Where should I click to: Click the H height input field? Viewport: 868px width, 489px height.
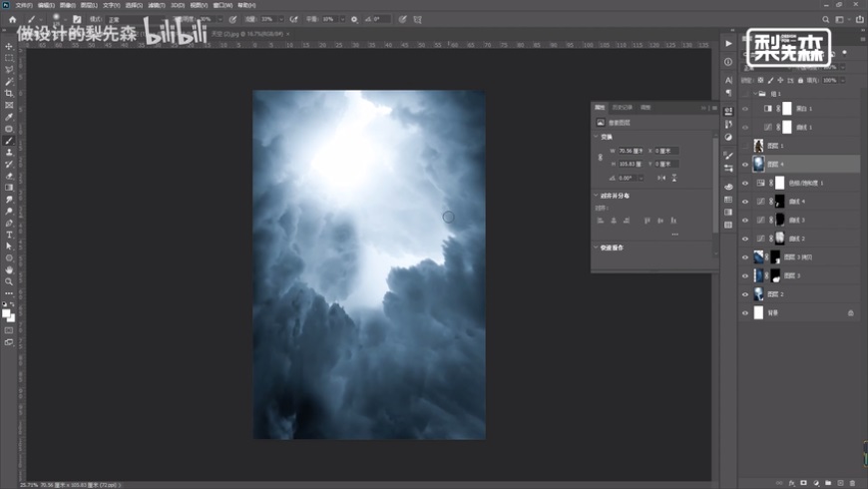632,164
